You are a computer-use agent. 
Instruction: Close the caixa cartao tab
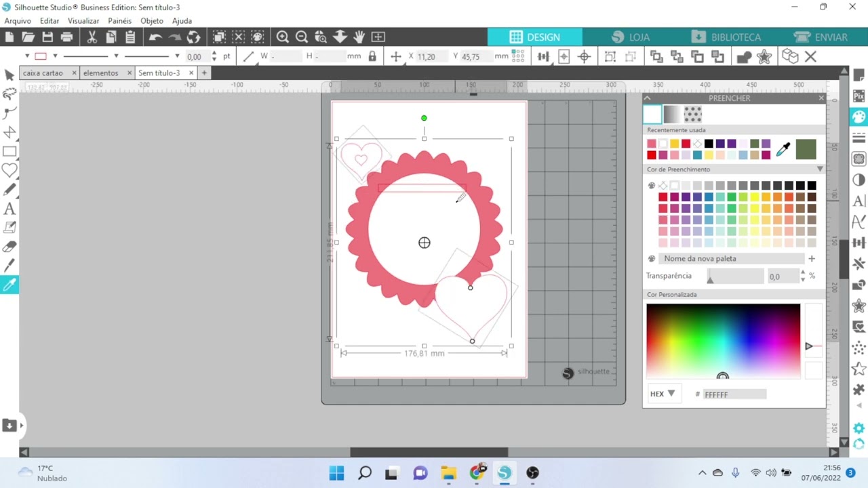coord(74,73)
